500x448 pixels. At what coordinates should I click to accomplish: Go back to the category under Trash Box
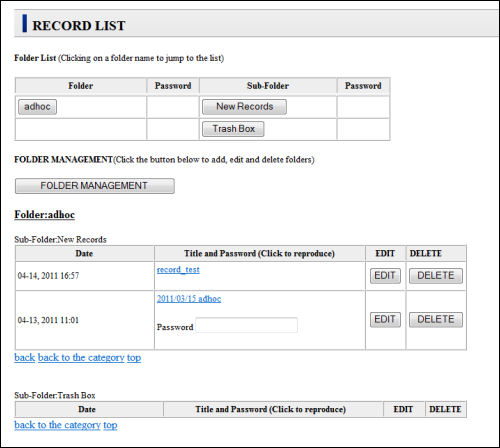57,425
